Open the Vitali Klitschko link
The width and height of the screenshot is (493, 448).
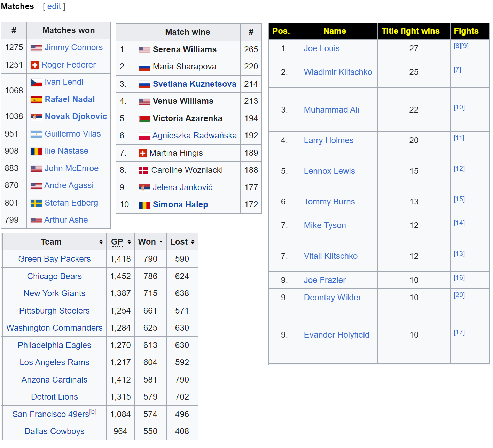pyautogui.click(x=331, y=256)
